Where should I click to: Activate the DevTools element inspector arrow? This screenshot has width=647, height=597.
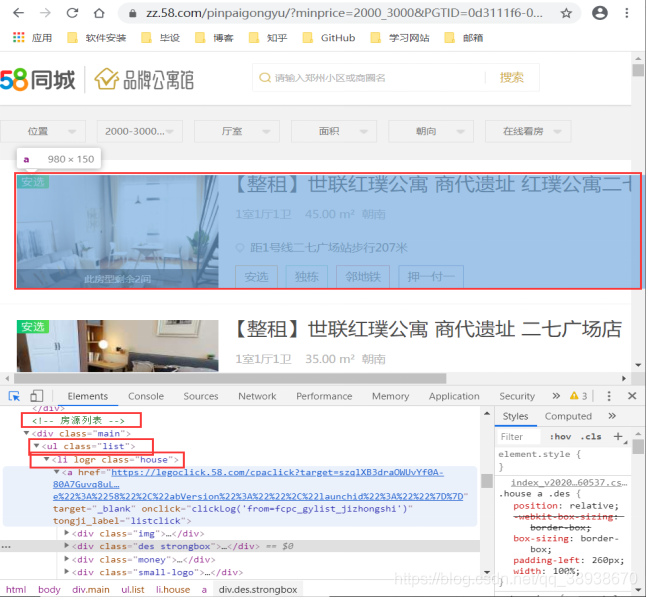click(x=14, y=396)
